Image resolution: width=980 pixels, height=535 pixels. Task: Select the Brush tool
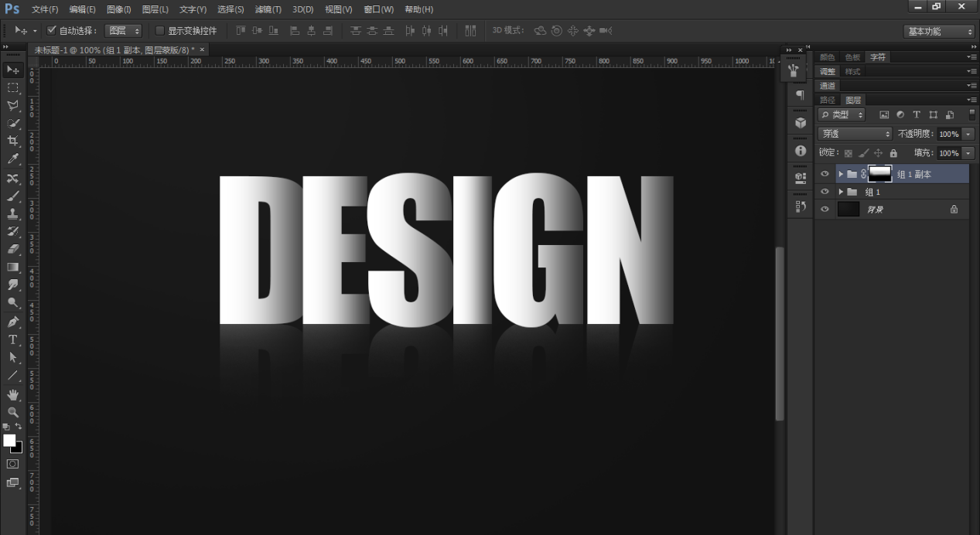coord(13,196)
